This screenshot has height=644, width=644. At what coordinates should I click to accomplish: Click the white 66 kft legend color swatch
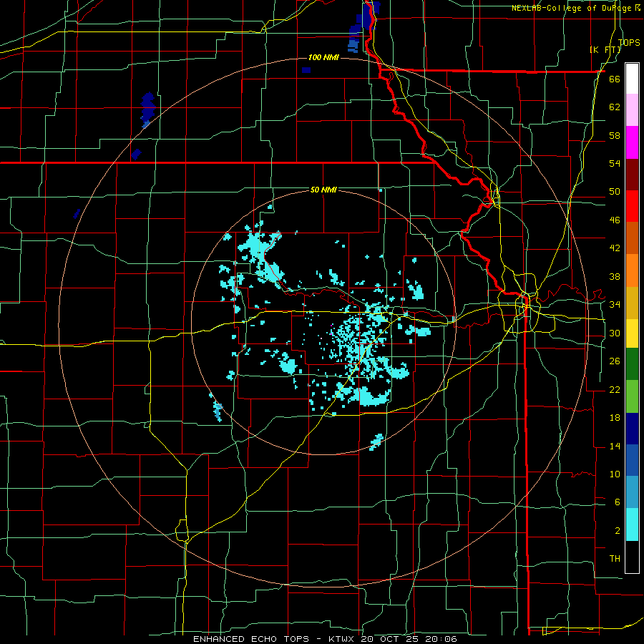point(632,79)
